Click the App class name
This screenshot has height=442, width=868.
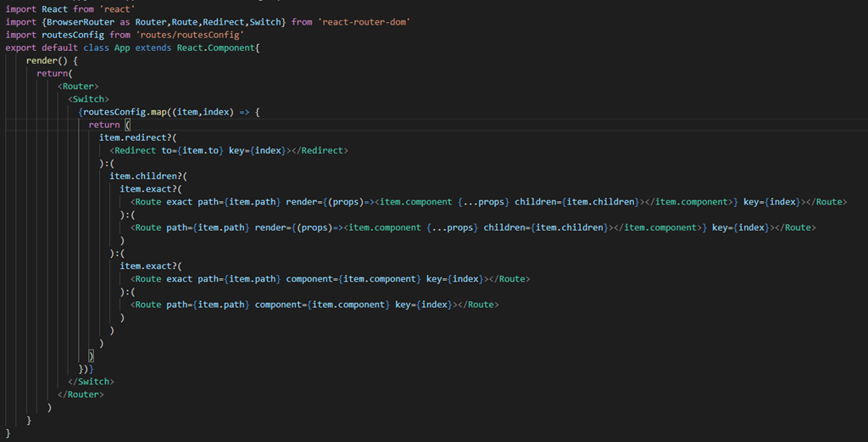point(122,48)
